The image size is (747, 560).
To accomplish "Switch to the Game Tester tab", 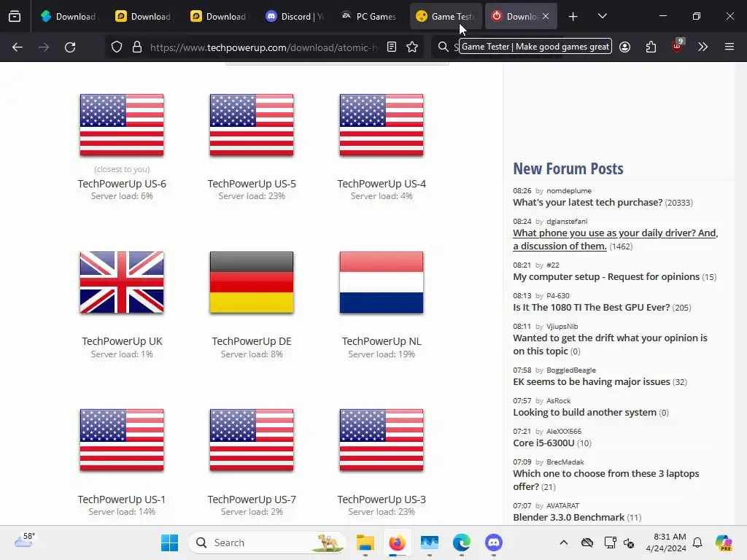I will pyautogui.click(x=446, y=16).
